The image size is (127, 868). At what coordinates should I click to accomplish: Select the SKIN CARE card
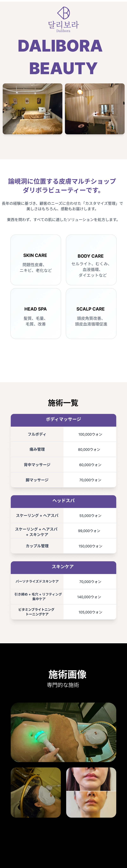click(x=36, y=260)
